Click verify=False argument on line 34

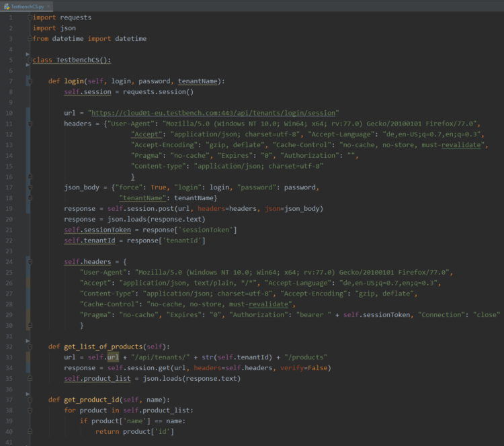[x=304, y=368]
